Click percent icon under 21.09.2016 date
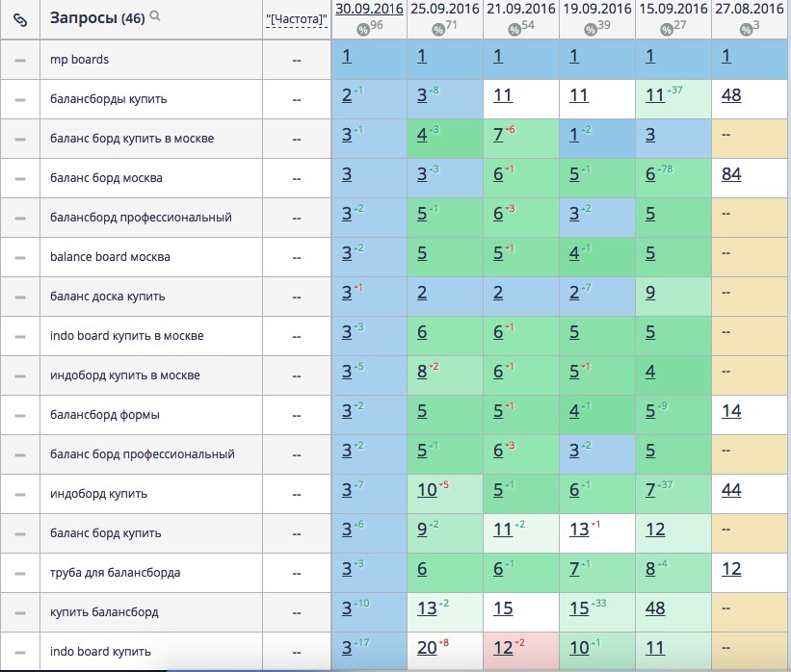This screenshot has height=672, width=791. click(x=514, y=30)
